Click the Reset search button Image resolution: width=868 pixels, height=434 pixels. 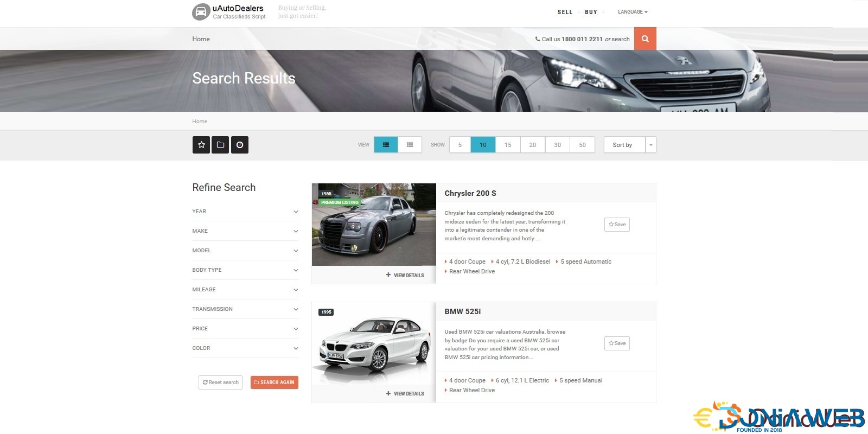click(221, 382)
